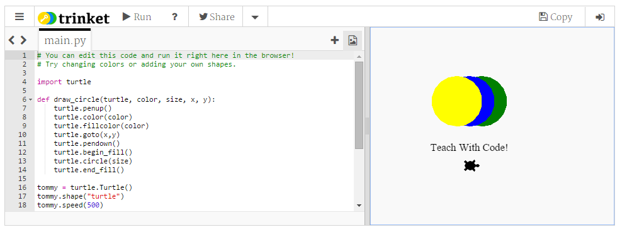The width and height of the screenshot is (644, 237).
Task: Click line 'turtle.begin_fill()'
Action: (93, 152)
